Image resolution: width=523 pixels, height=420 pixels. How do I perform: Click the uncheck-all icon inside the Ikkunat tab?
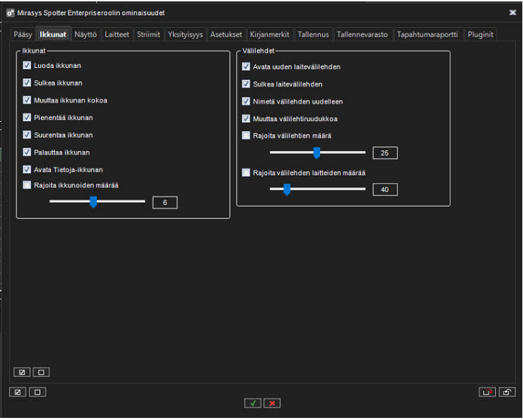41,372
